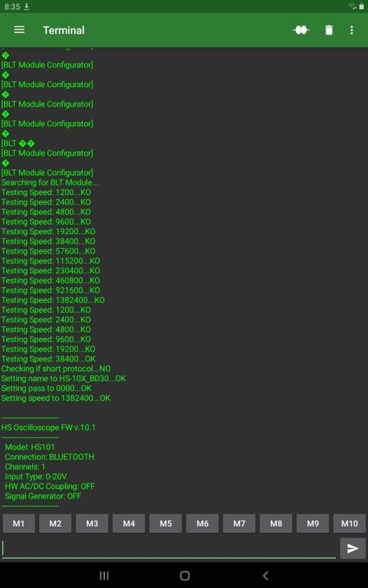Tap the M10 macro button
This screenshot has height=588, width=368.
[x=350, y=524]
